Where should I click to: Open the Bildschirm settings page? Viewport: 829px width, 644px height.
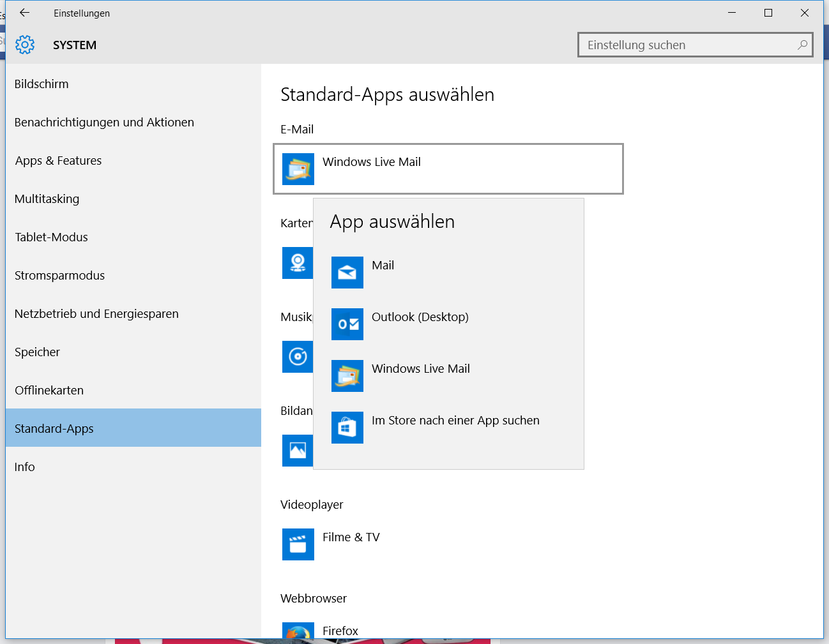click(x=42, y=84)
